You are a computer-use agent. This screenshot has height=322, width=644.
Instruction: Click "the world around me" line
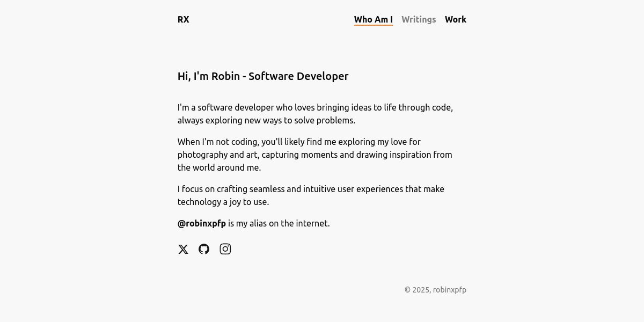click(x=219, y=167)
